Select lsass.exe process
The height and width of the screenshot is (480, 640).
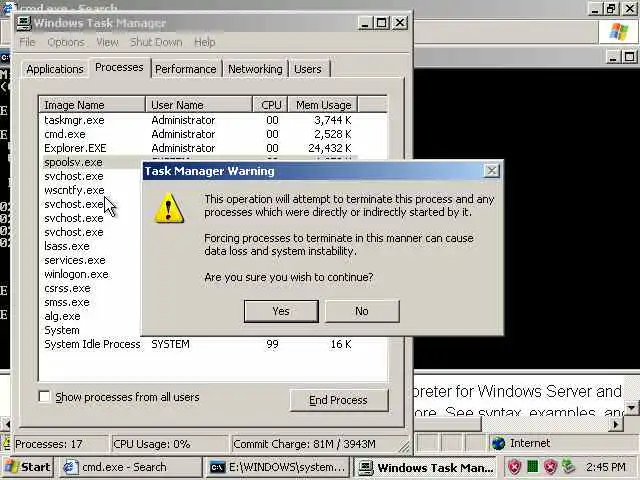[x=67, y=246]
